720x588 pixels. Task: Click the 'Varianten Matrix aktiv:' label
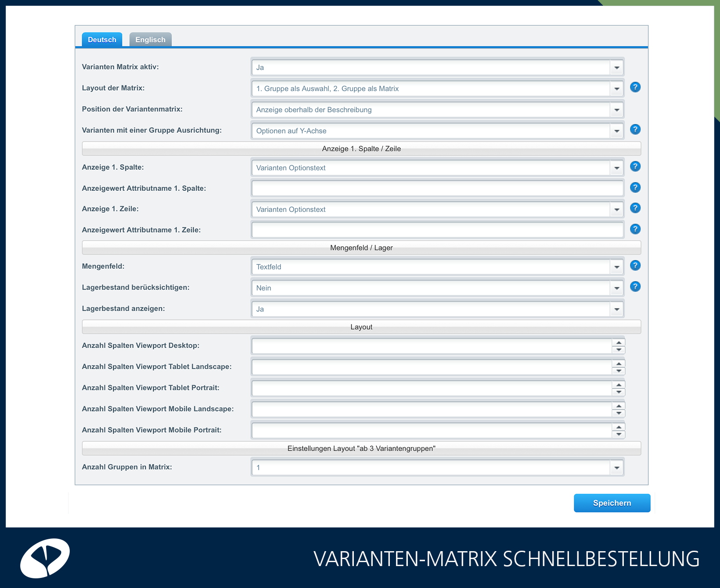point(120,67)
